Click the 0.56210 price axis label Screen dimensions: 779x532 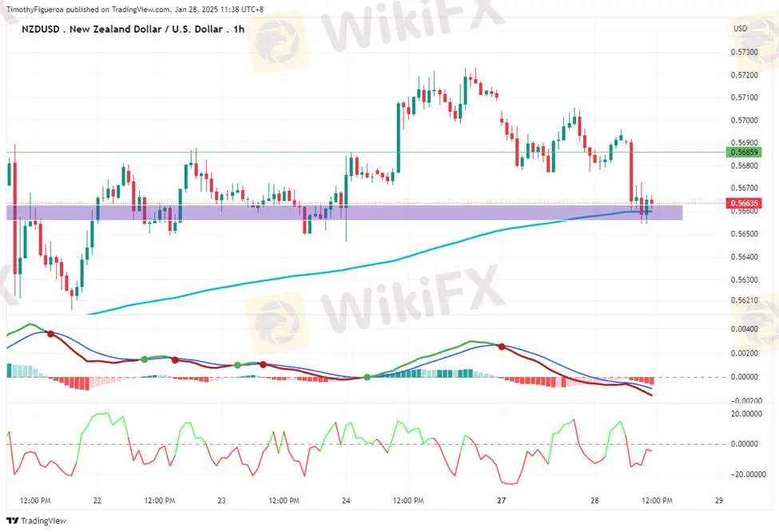(x=745, y=300)
